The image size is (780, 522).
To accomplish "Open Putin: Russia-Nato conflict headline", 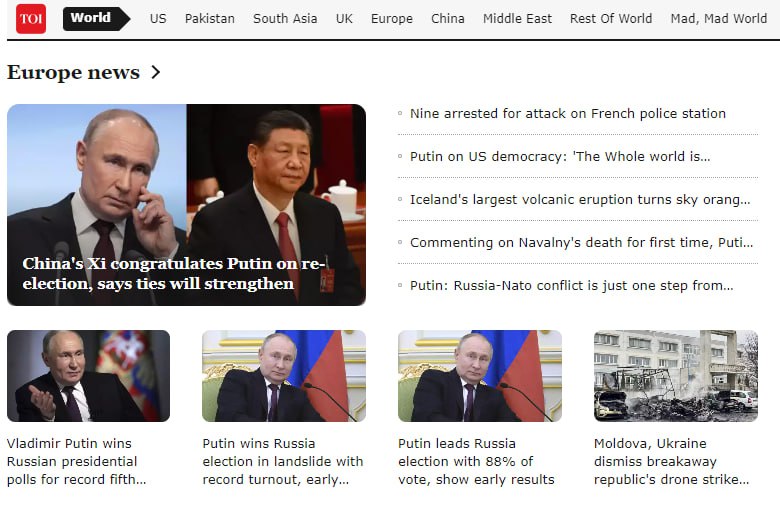I will pos(572,286).
